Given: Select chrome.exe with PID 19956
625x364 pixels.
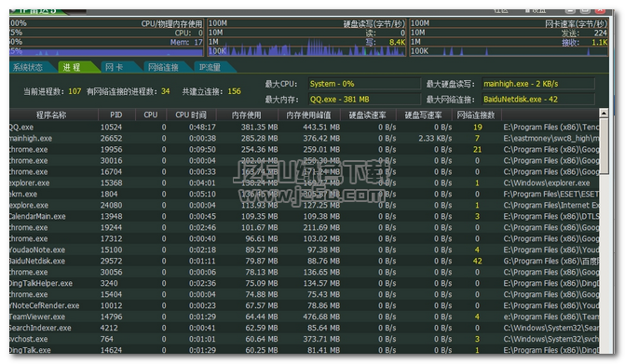Looking at the screenshot, I should click(305, 149).
